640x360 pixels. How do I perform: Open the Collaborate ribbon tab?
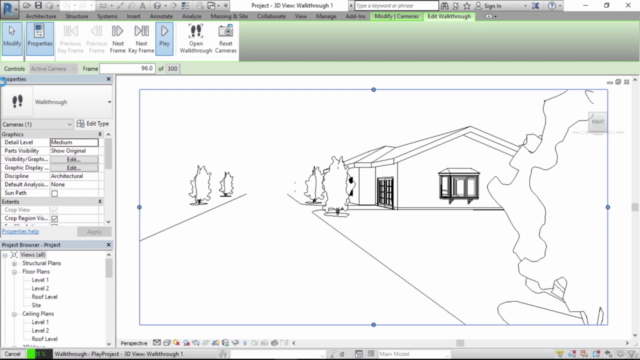[271, 16]
